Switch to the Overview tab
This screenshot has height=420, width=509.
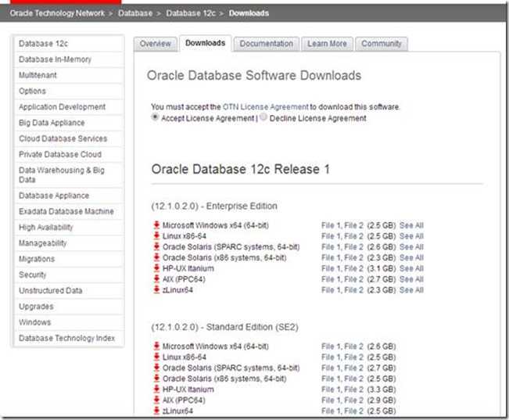coord(155,44)
